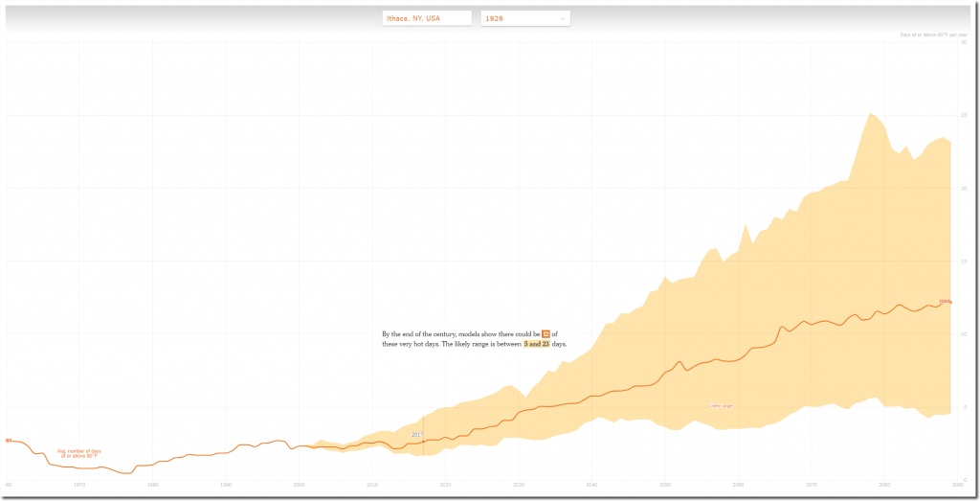This screenshot has width=980, height=501.
Task: Select the 2080 tick on the x-axis
Action: 884,485
